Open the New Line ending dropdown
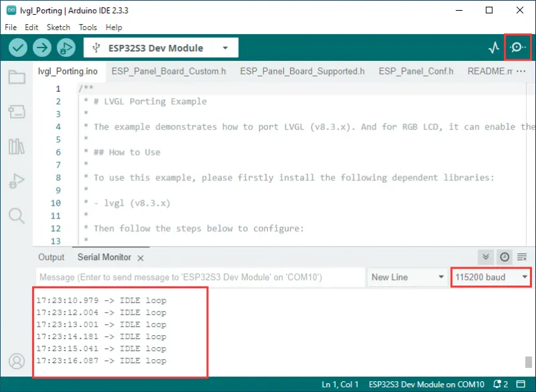Screen dimensions: 536x392 pyautogui.click(x=407, y=277)
